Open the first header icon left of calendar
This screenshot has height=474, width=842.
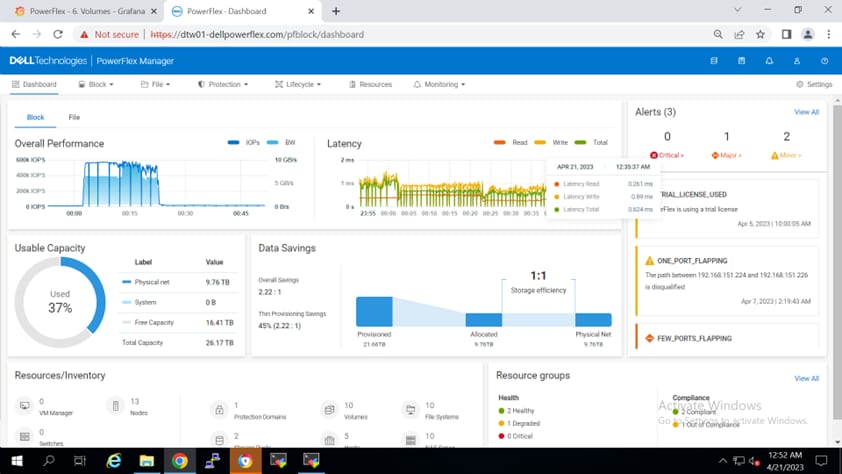(714, 61)
